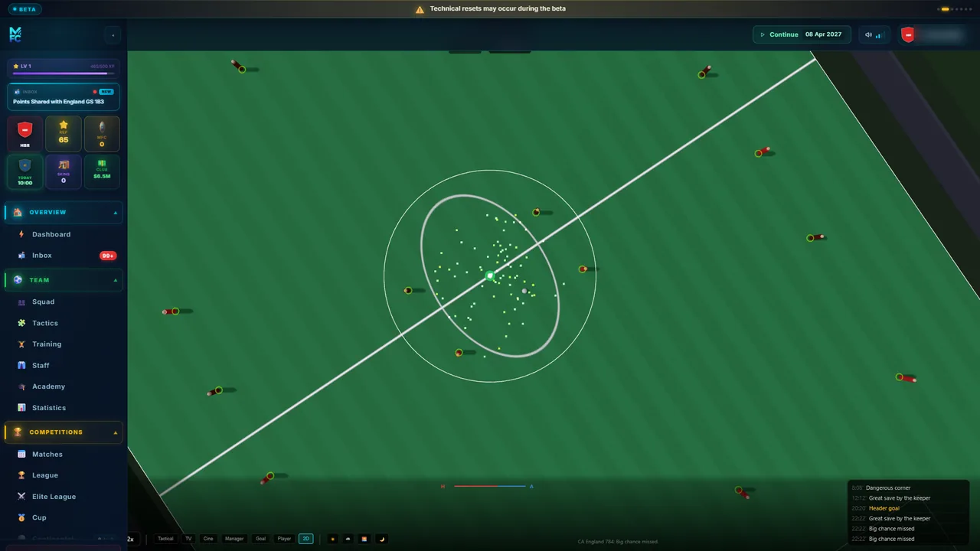Image resolution: width=980 pixels, height=551 pixels.
Task: Select the cloudy weather icon
Action: coord(348,539)
